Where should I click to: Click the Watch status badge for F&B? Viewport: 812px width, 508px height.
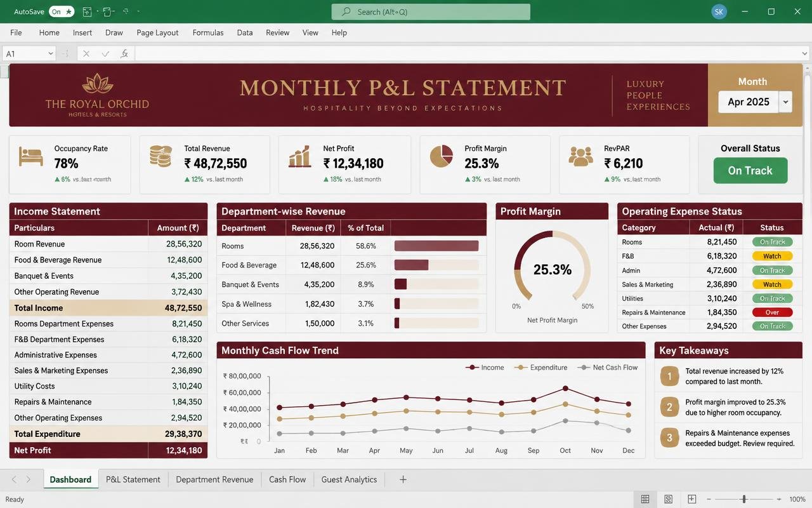pyautogui.click(x=772, y=256)
